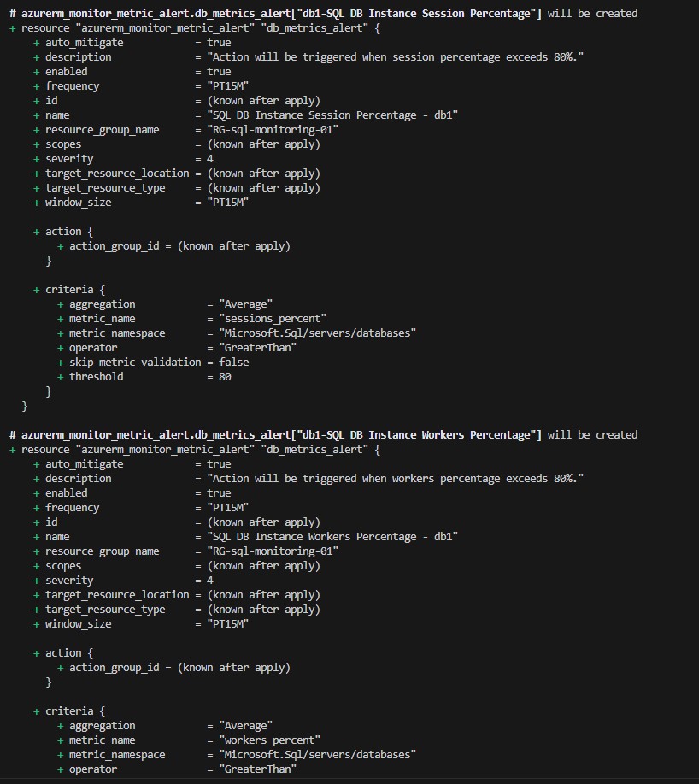This screenshot has width=699, height=784.
Task: Click the "SQL DB Instance Session Percentage - db1" name
Action: click(332, 115)
